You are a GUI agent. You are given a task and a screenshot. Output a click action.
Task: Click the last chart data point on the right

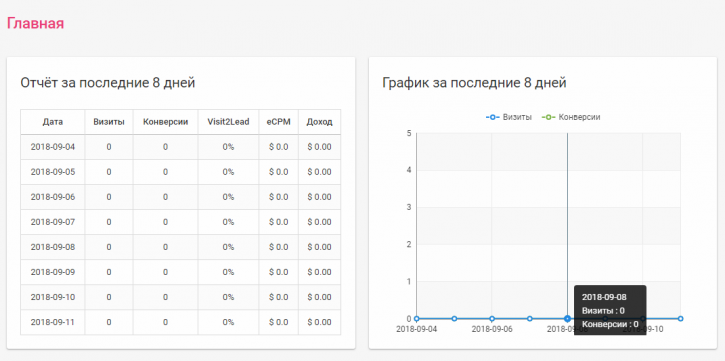coord(681,318)
